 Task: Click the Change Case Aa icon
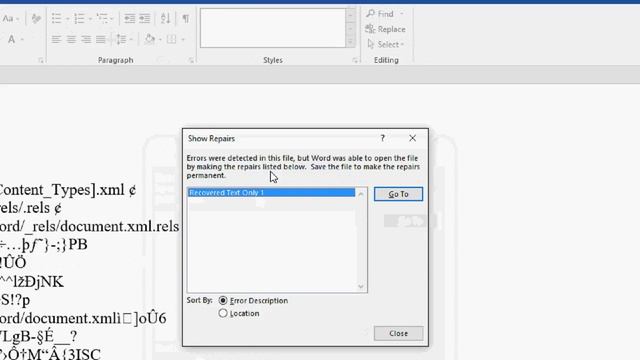8,18
